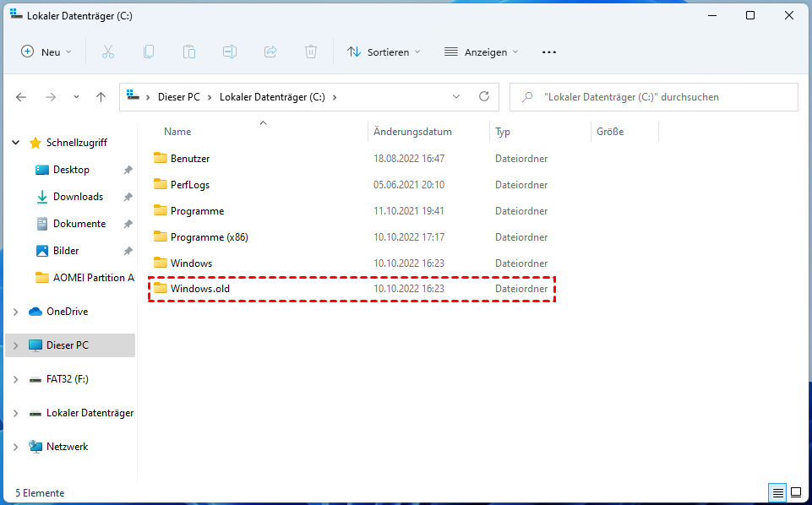Go forward with the right arrow
This screenshot has width=812, height=505.
[x=50, y=97]
